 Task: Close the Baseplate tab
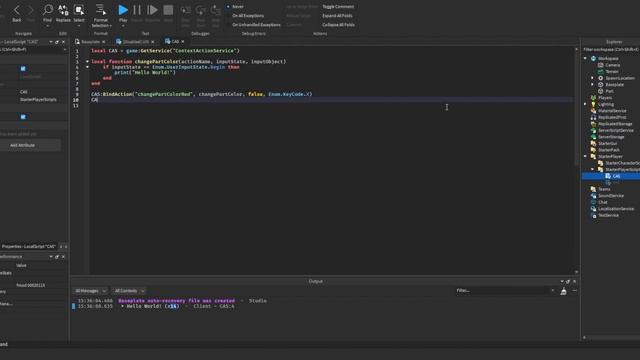tap(104, 42)
